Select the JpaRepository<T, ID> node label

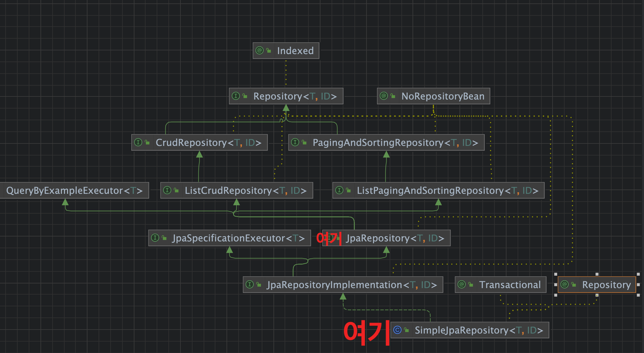pos(395,238)
